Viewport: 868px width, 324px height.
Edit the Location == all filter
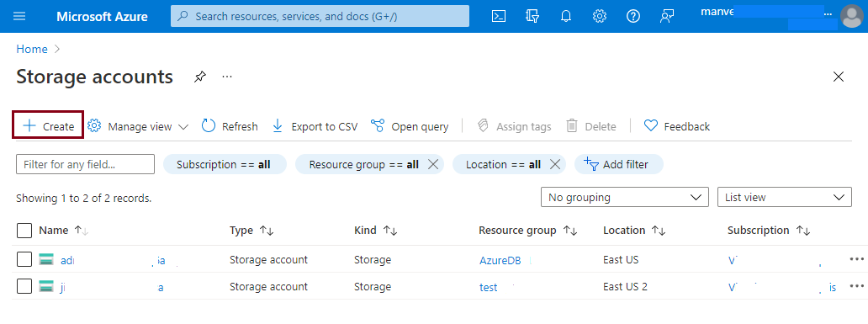503,164
